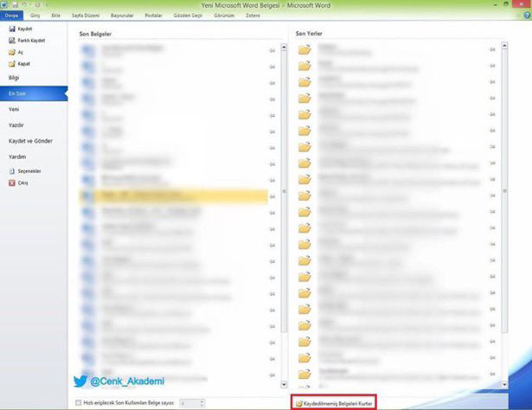Select the highlighted yellow recent document row
Viewport: 532px width, 410px height.
pyautogui.click(x=173, y=196)
